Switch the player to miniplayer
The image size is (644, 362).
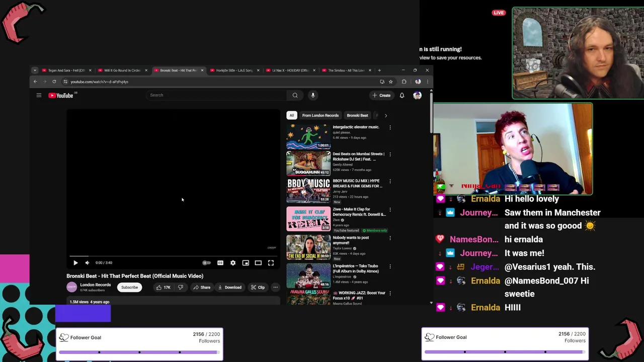click(246, 262)
